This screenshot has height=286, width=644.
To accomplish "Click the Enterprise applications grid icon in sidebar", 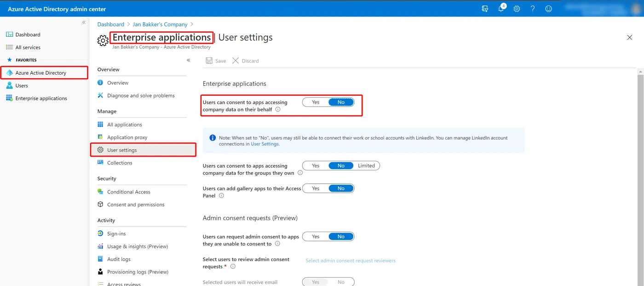I will (x=9, y=98).
